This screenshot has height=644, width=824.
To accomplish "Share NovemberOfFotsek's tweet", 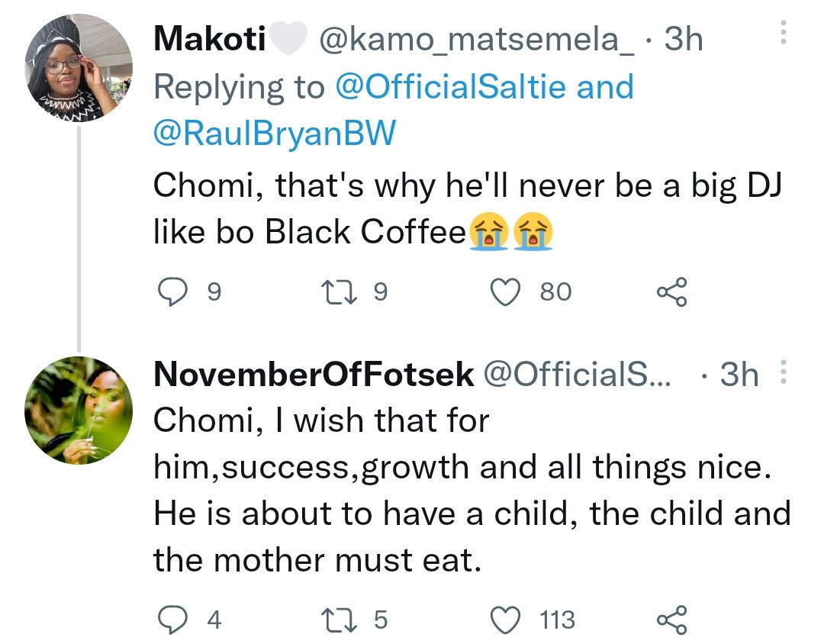I will coord(672,619).
